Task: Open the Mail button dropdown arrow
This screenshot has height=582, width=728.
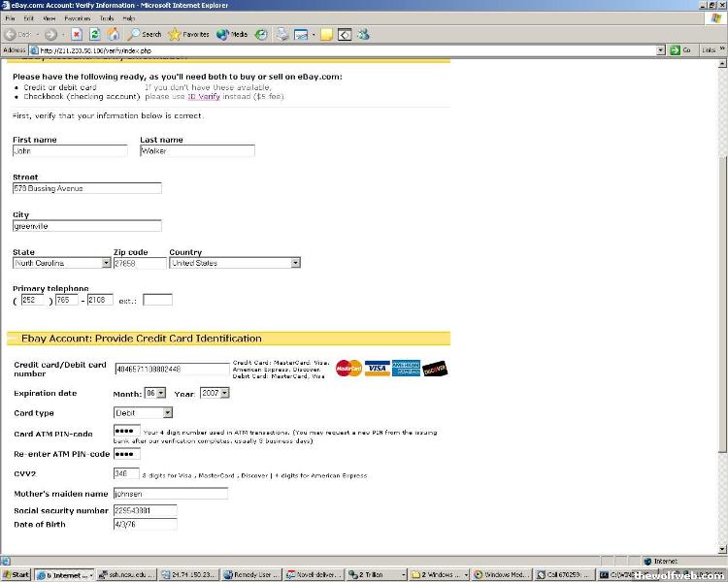Action: 314,35
